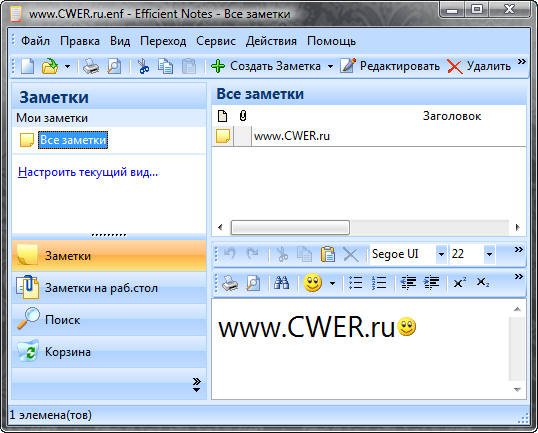Click the horizontal scrollbar thumb in notes list

pyautogui.click(x=290, y=227)
